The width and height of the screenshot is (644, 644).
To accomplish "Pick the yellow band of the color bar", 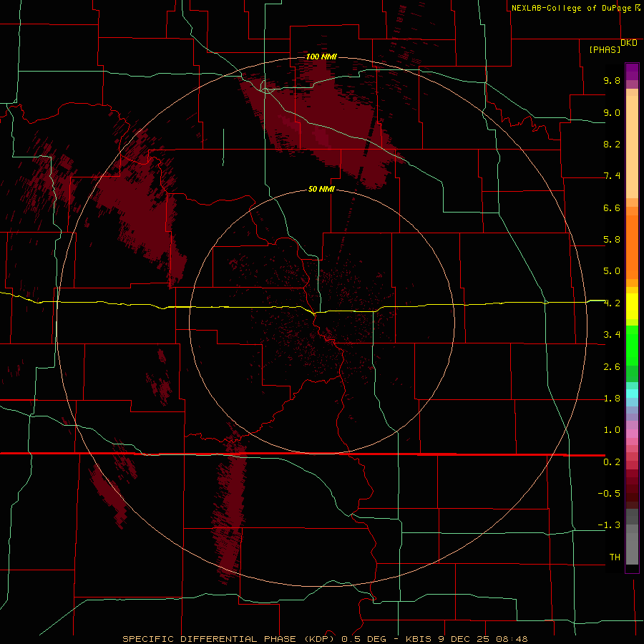I will (632, 306).
